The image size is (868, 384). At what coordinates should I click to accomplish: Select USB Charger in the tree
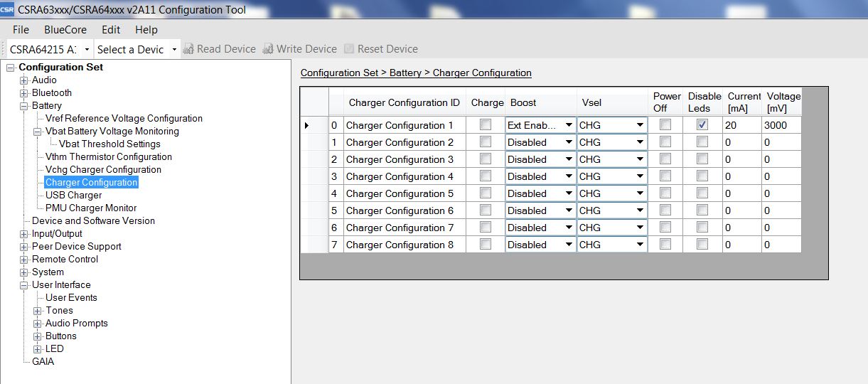coord(73,196)
